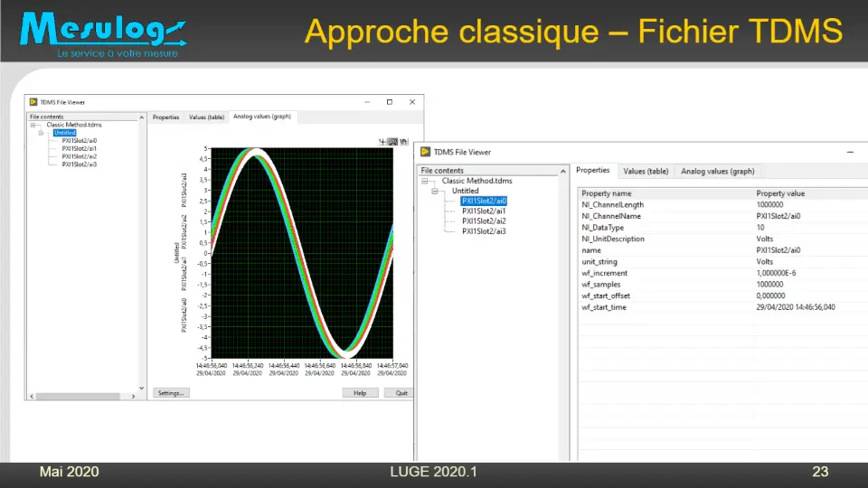
Task: Select PXI1Slot2/ai2 in front window tree
Action: [484, 221]
